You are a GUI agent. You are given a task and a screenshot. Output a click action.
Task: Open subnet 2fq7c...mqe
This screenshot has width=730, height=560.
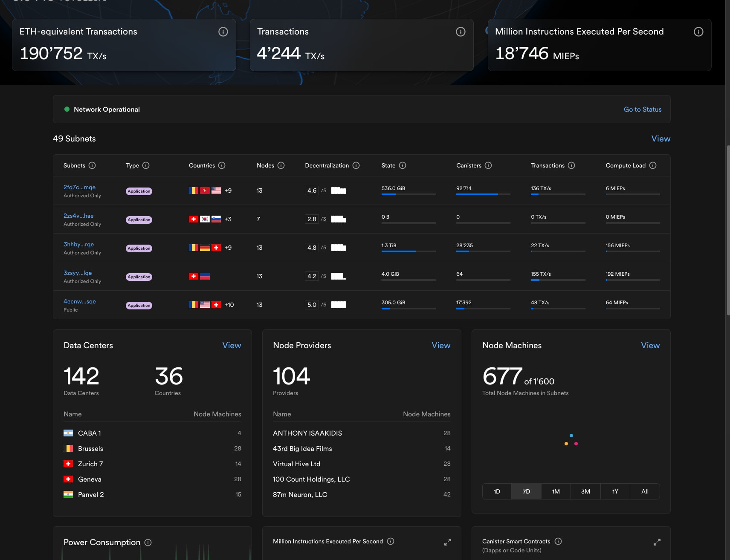coord(79,187)
